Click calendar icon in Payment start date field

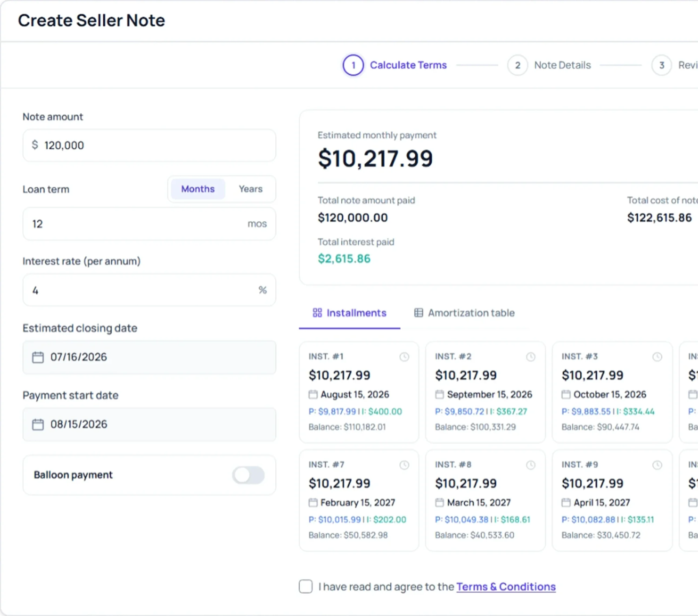[x=38, y=424]
